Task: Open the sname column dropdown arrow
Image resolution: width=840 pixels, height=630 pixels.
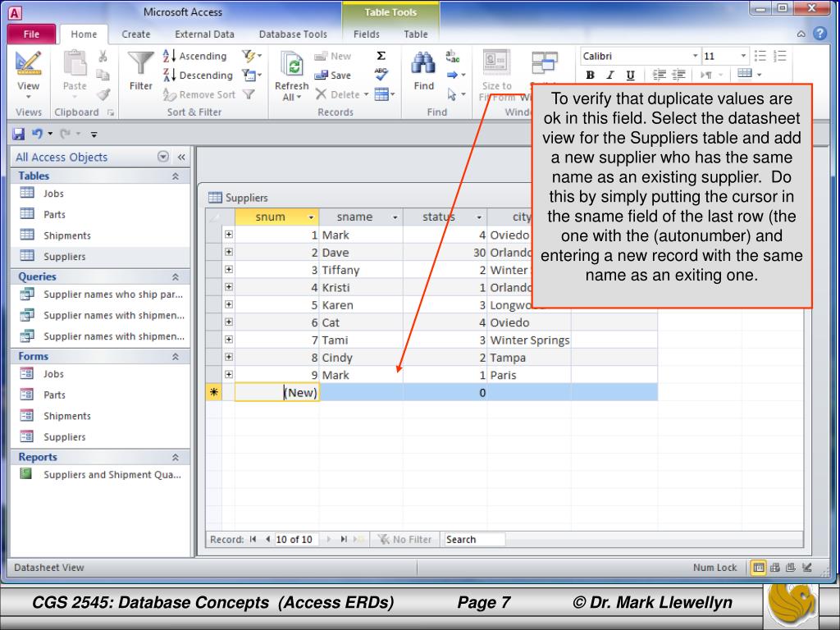Action: 395,217
